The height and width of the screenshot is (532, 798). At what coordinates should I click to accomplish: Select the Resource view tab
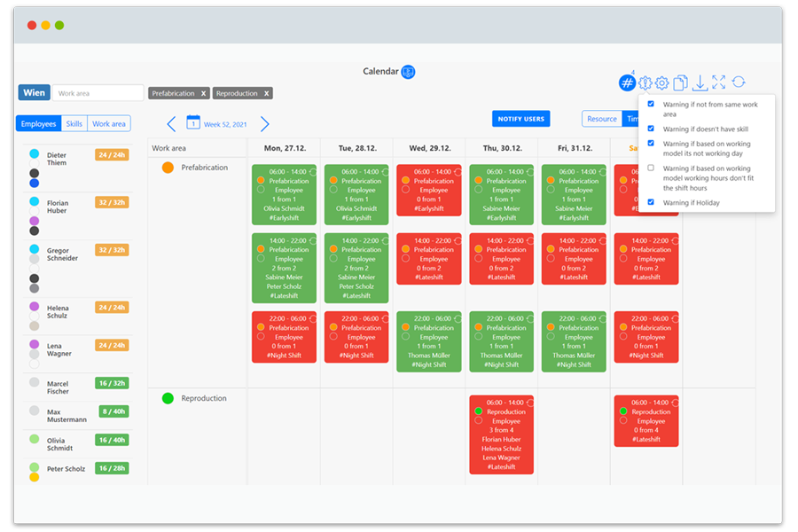602,118
